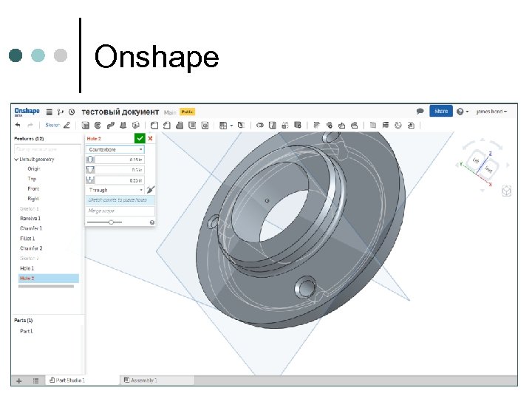This screenshot has height=399, width=532.
Task: Select the Boolean tool
Action: [260, 126]
